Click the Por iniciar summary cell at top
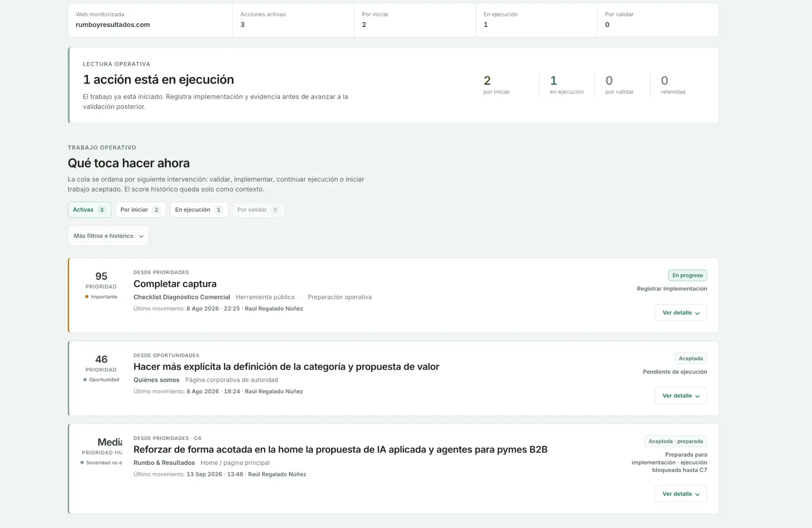 coord(415,20)
